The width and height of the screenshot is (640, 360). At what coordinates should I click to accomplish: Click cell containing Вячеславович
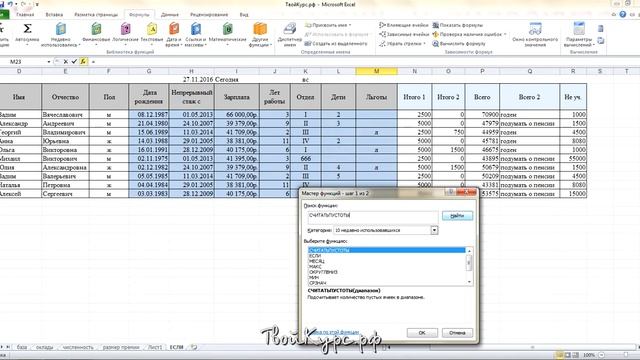65,115
